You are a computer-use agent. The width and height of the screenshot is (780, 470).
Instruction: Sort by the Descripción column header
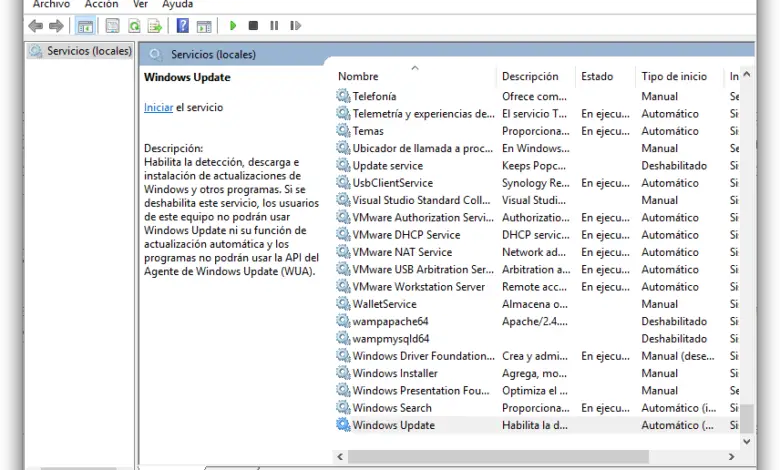pos(530,76)
